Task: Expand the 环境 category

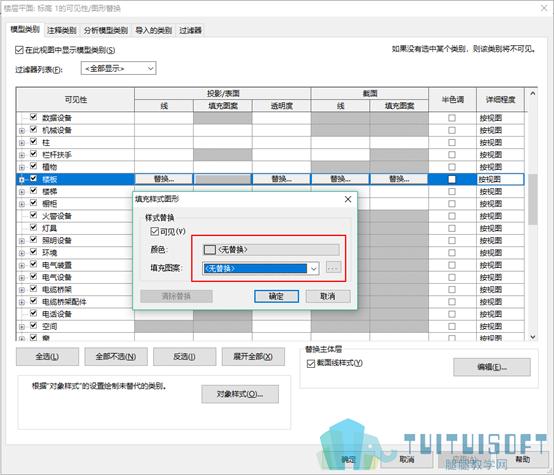Action: [x=22, y=253]
